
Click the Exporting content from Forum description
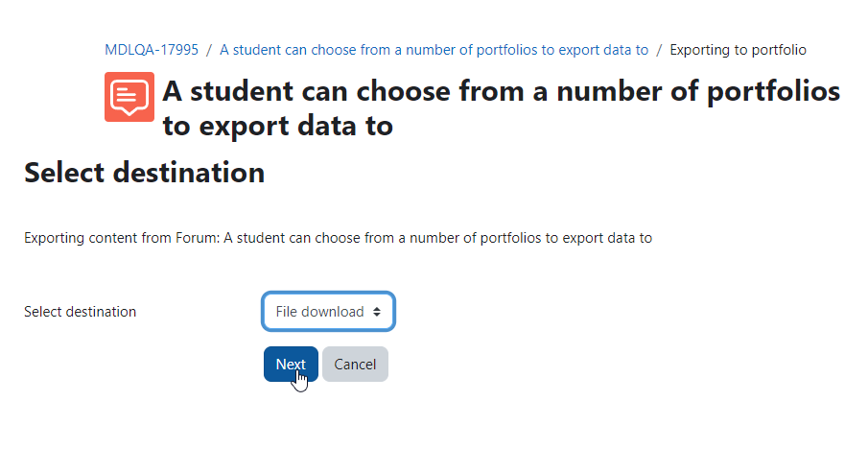tap(339, 238)
